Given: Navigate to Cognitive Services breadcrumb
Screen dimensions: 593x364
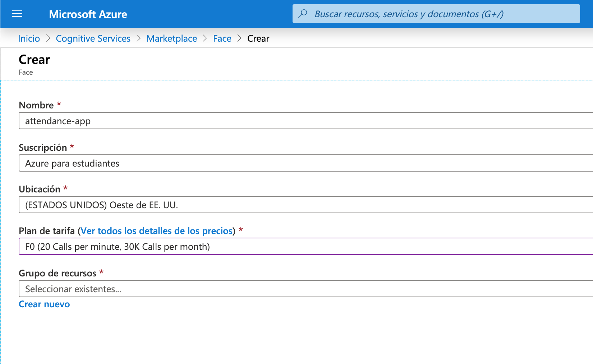Looking at the screenshot, I should coord(93,38).
